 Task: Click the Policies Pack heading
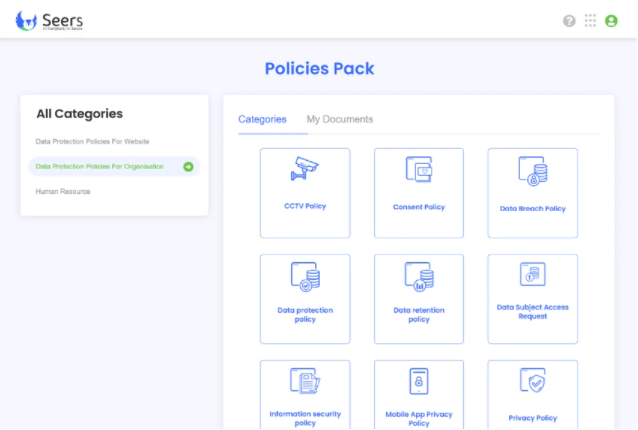coord(319,68)
